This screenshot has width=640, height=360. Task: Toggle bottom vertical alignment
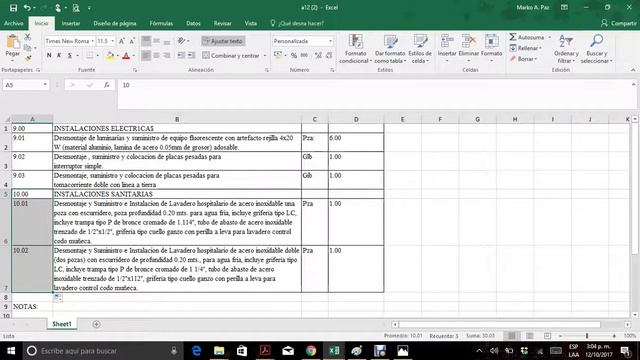click(x=167, y=41)
